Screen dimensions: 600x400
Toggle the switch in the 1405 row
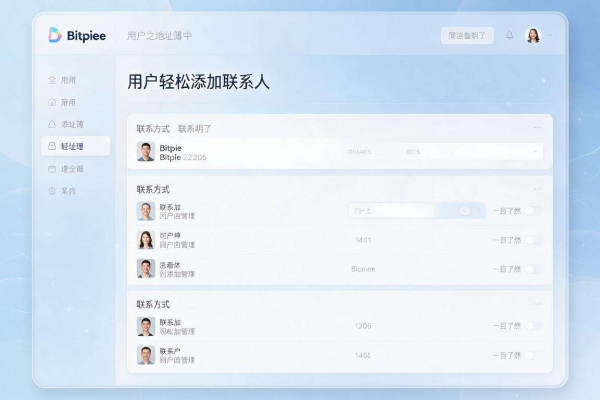pyautogui.click(x=534, y=356)
